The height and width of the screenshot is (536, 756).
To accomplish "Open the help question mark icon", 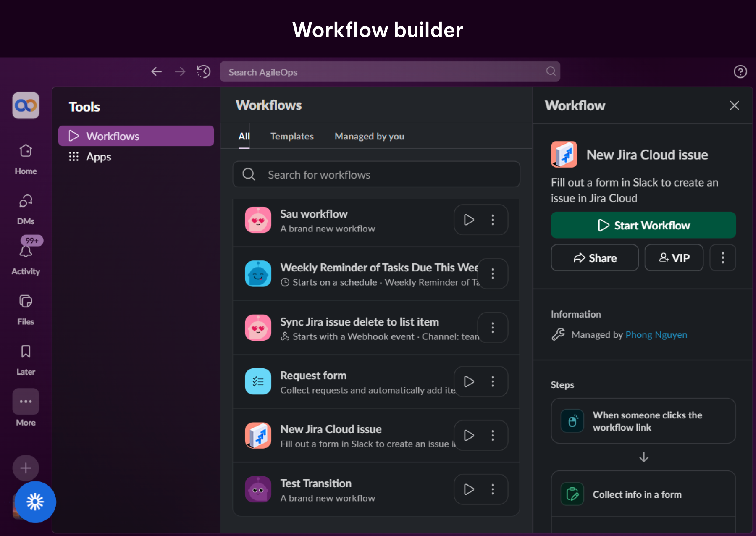I will click(x=740, y=72).
